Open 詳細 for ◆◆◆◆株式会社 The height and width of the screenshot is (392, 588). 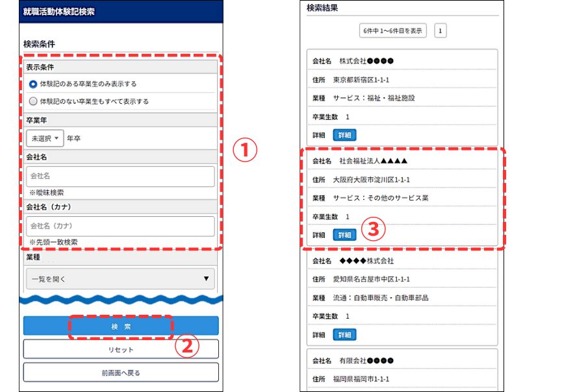point(344,335)
